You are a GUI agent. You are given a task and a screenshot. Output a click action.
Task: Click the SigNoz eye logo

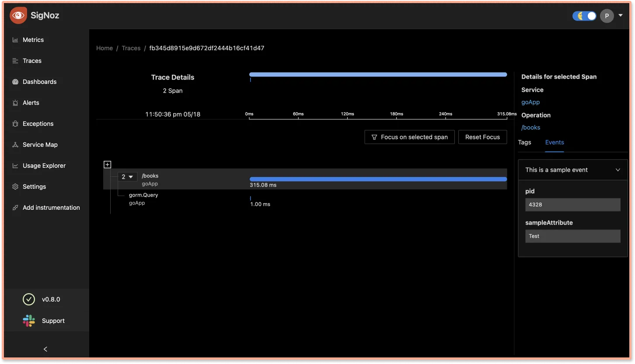coord(18,16)
